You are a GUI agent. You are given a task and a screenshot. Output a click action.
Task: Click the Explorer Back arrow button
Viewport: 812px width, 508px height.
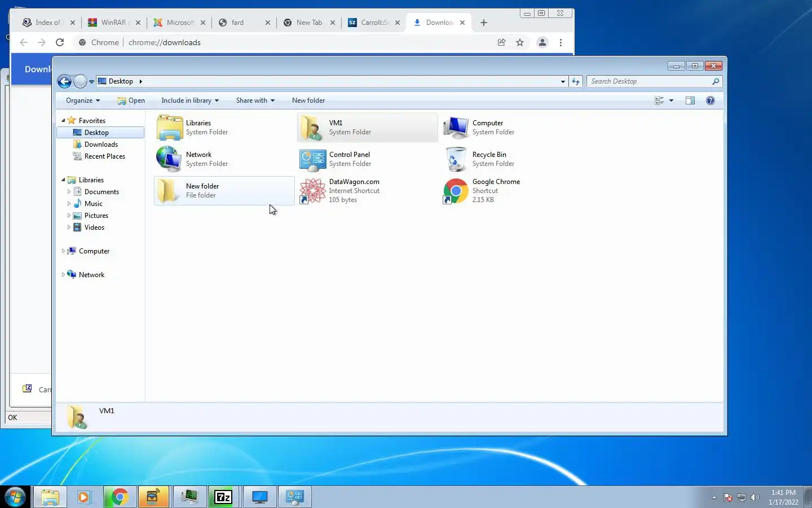click(x=64, y=81)
